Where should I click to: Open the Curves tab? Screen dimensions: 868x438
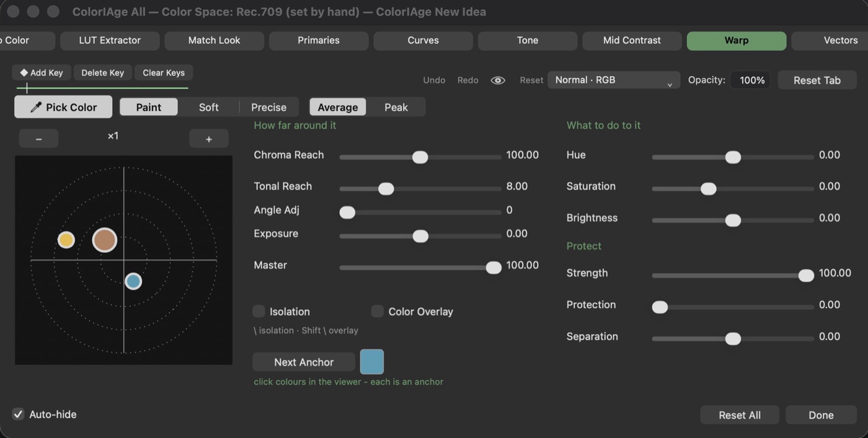click(423, 41)
